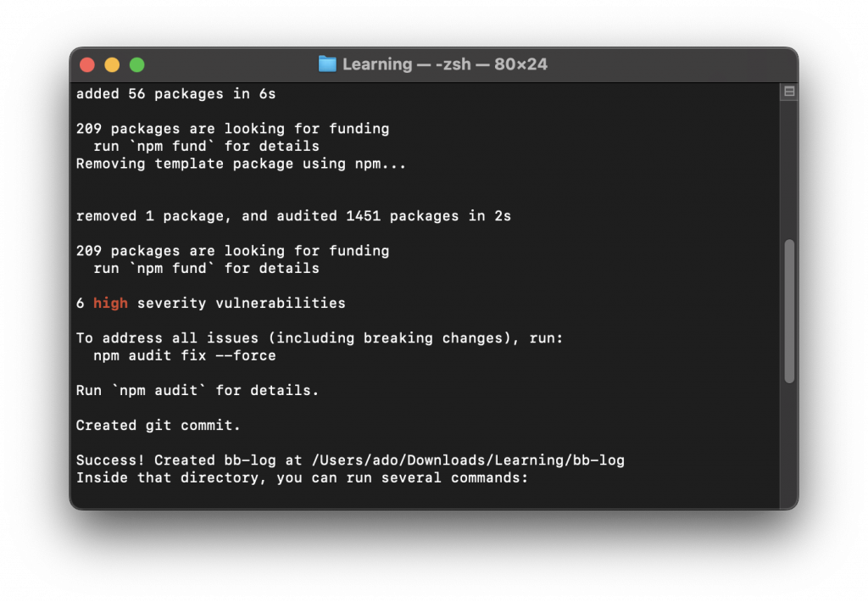This screenshot has width=868, height=602.
Task: Click the red "high" severity word
Action: coord(110,303)
